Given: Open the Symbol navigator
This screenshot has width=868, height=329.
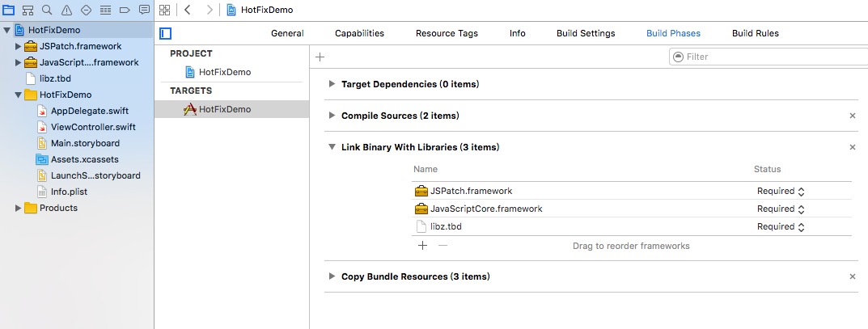Looking at the screenshot, I should pos(28,10).
